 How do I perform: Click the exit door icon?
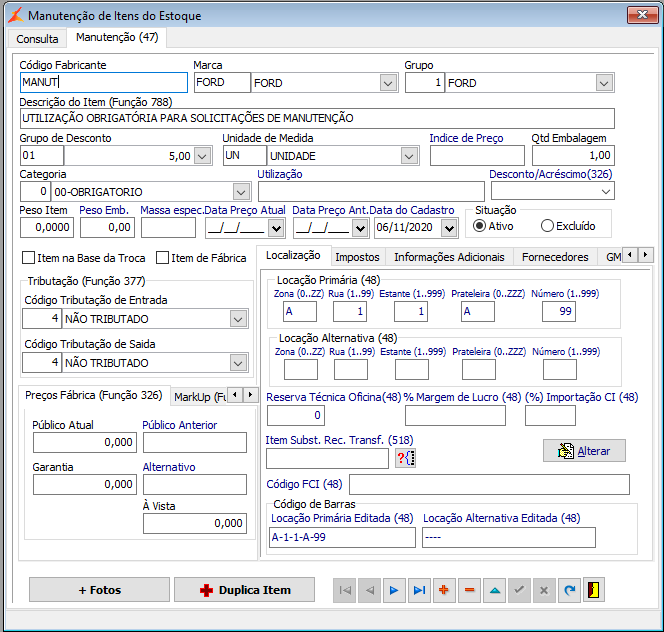click(595, 590)
